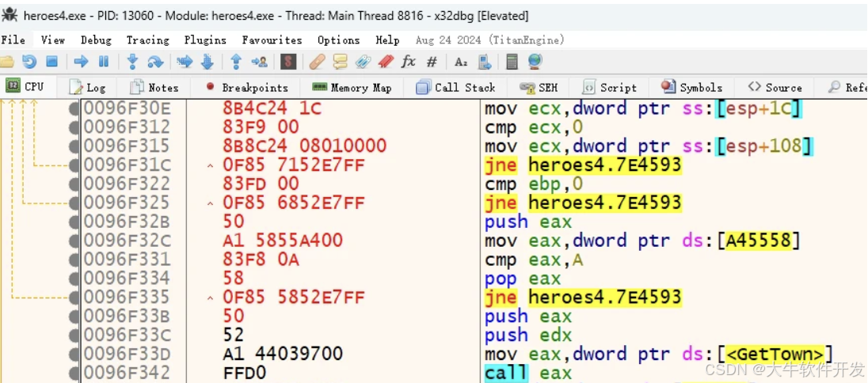Image resolution: width=868 pixels, height=383 pixels.
Task: Run to user code icon
Action: pos(259,62)
